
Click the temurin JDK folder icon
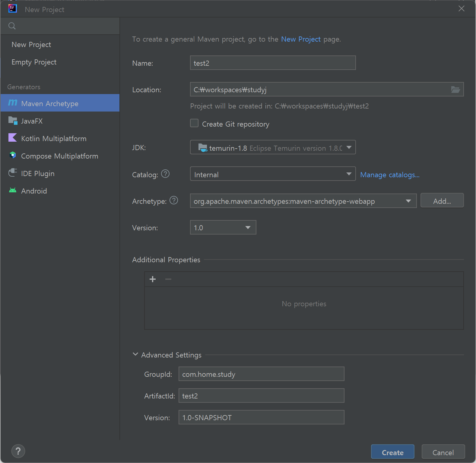coord(203,148)
